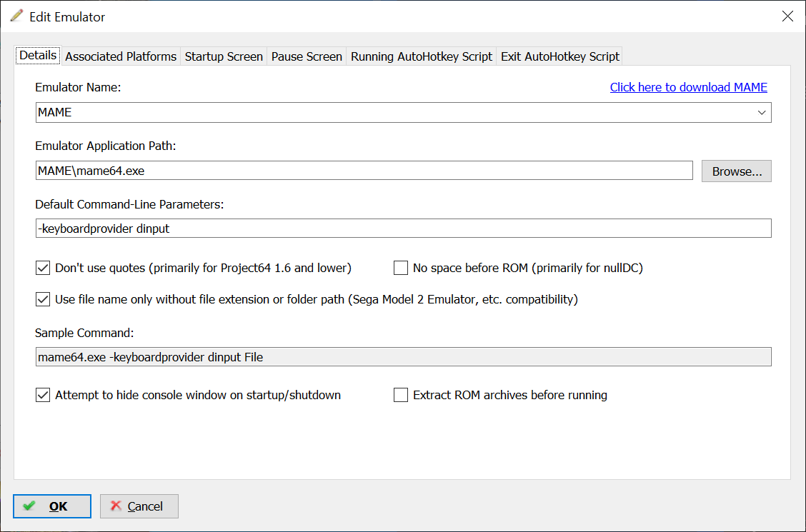Open the Startup Screen tab
806x532 pixels.
pos(224,56)
